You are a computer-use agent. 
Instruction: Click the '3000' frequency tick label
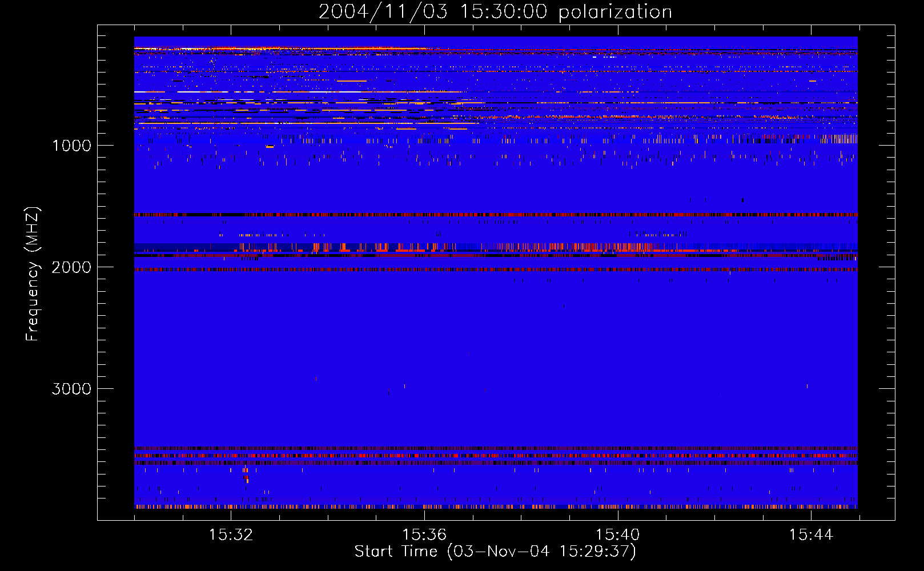71,389
